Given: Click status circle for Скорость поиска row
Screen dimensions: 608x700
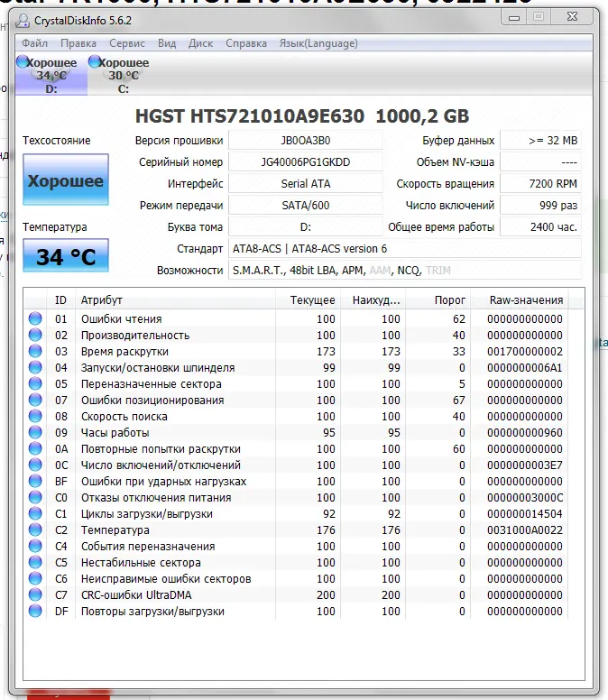Looking at the screenshot, I should coord(35,416).
